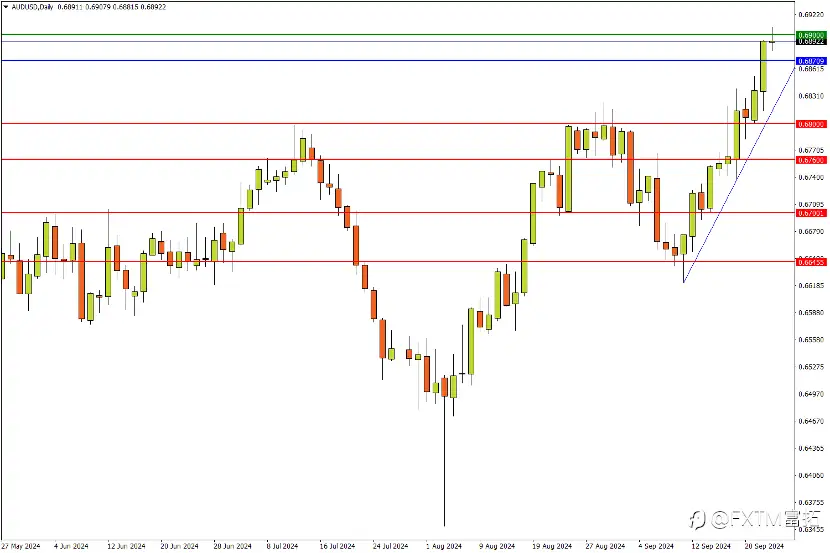Image resolution: width=830 pixels, height=554 pixels.
Task: Click the 16 Jul 2024 date label
Action: [337, 546]
